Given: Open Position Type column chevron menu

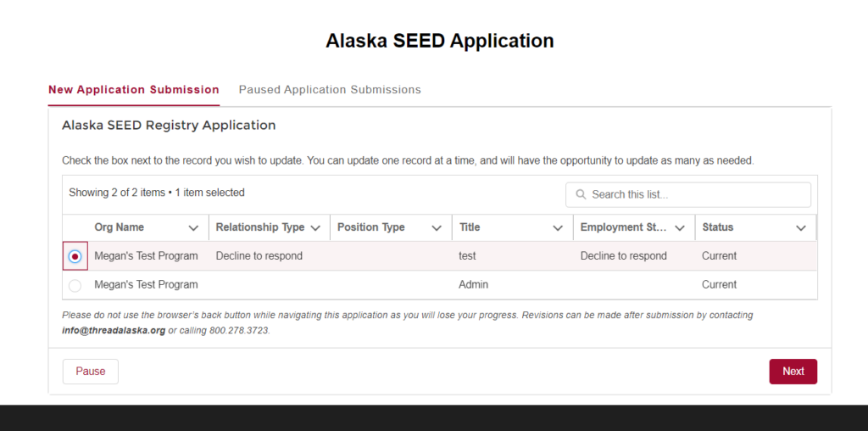Looking at the screenshot, I should tap(437, 227).
